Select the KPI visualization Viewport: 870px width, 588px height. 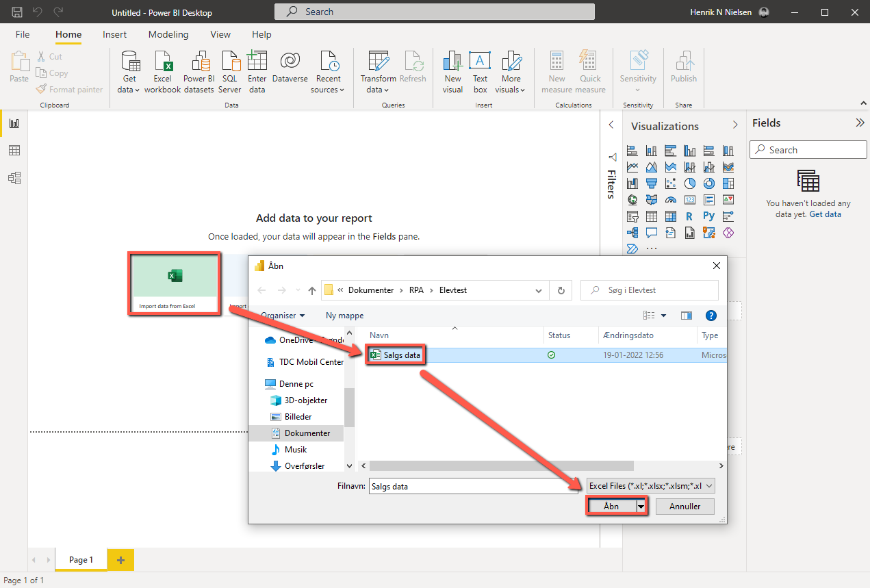coord(728,200)
